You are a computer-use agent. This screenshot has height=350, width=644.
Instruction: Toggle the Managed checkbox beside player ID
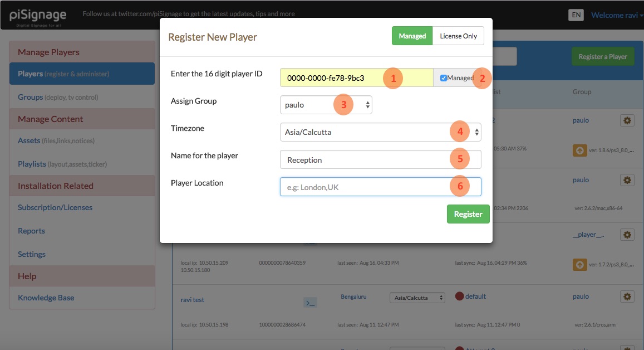tap(444, 78)
